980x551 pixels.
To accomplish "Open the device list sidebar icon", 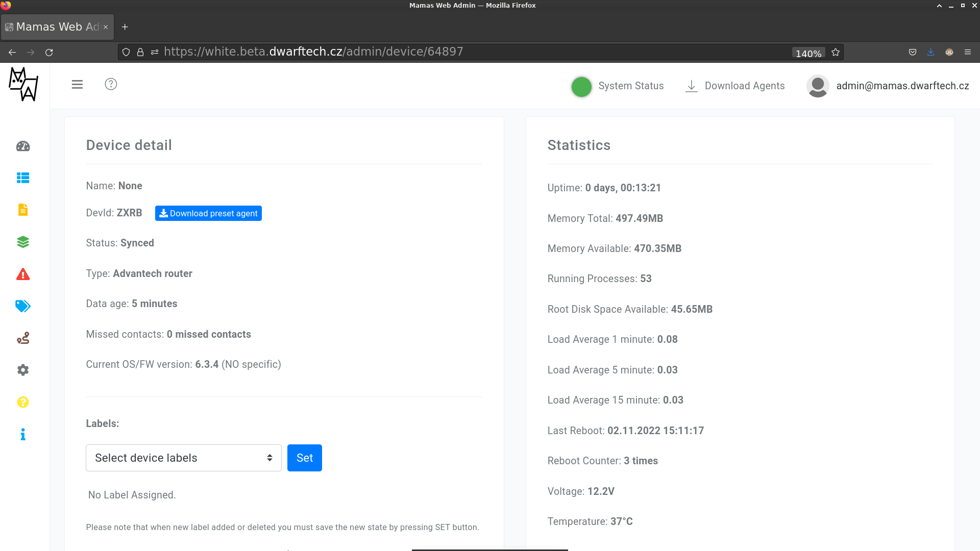I will point(23,178).
